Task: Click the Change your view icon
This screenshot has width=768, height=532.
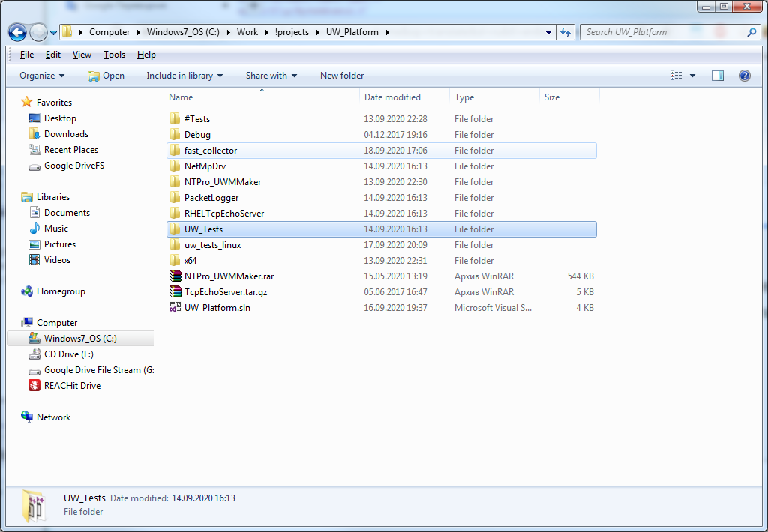Action: pyautogui.click(x=676, y=76)
